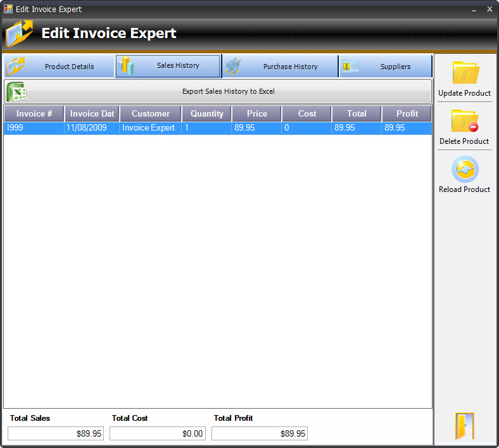The width and height of the screenshot is (499, 448).
Task: Close the Edit Invoice Expert window
Action: click(490, 10)
